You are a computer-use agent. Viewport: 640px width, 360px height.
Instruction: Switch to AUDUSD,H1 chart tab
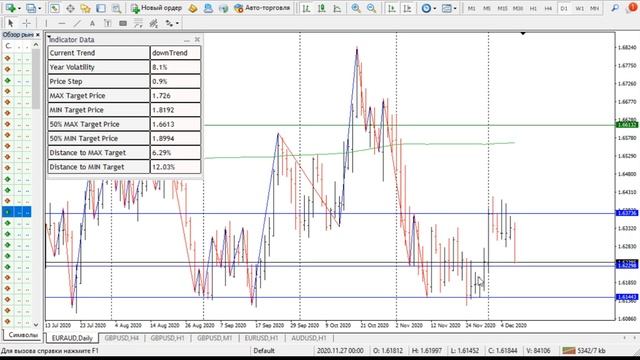tap(309, 338)
